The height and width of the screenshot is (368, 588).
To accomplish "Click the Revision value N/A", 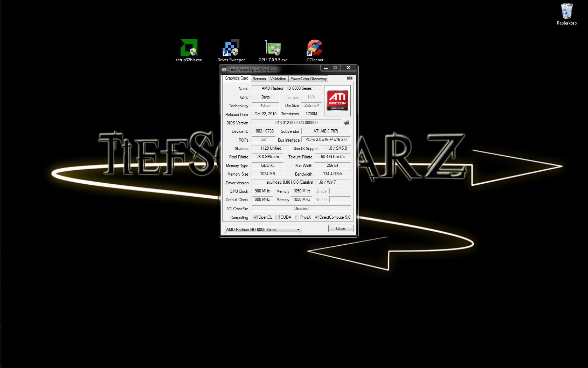I will click(x=311, y=97).
